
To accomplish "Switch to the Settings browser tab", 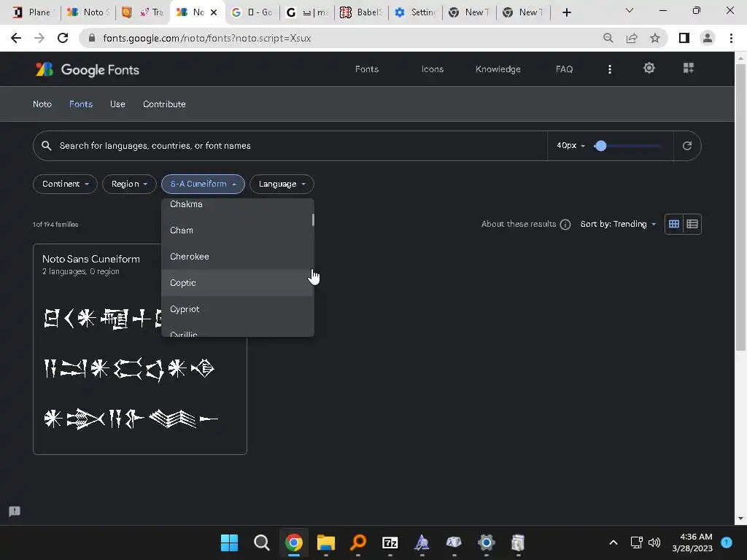I will 415,12.
